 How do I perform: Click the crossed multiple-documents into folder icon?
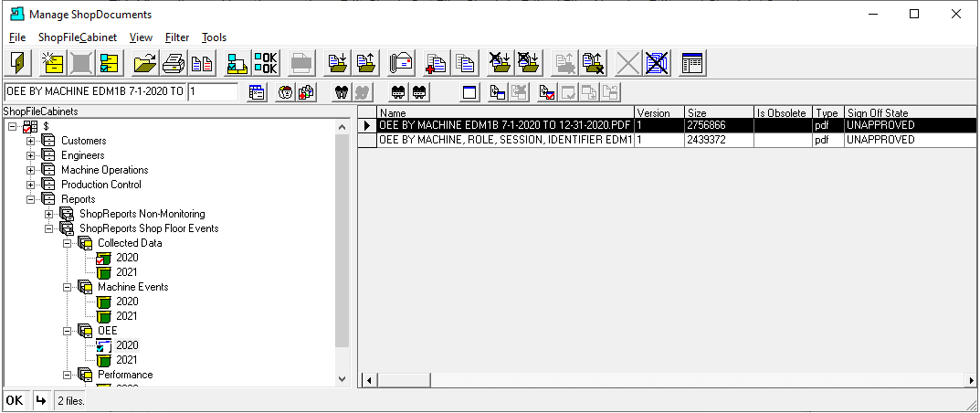(x=528, y=63)
